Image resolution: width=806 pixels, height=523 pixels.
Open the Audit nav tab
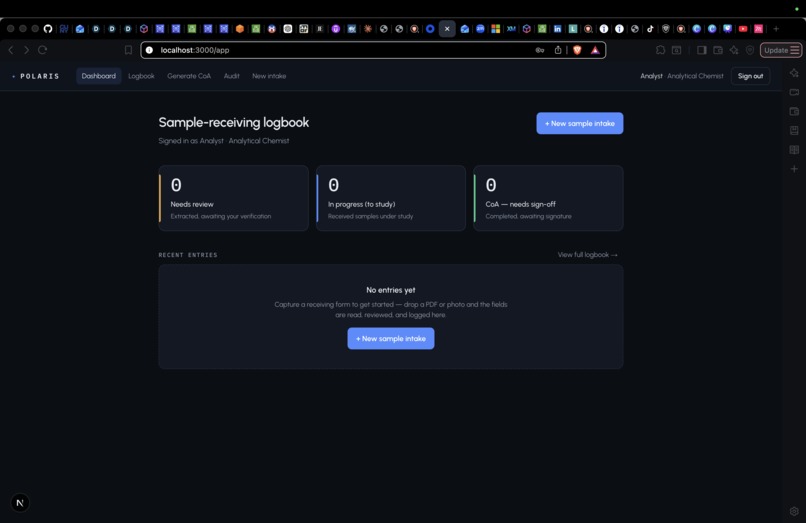tap(231, 76)
